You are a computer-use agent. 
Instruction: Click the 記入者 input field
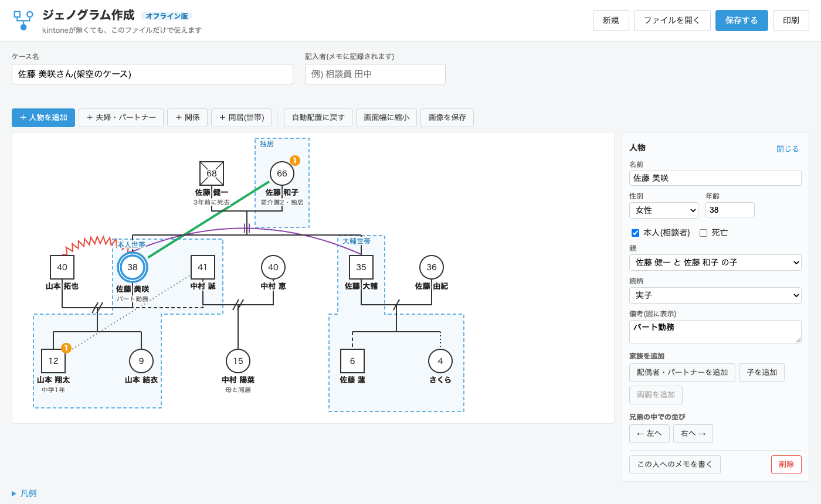[375, 74]
